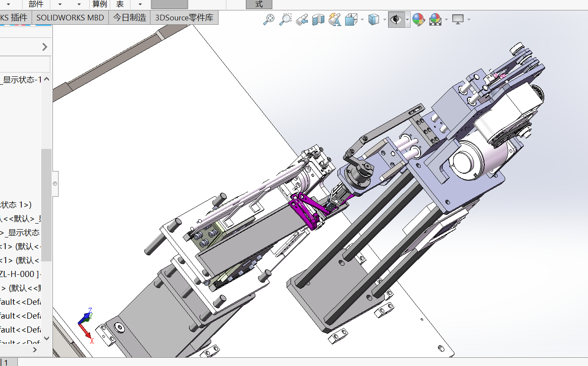Image resolution: width=588 pixels, height=366 pixels.
Task: Click the left panel collapse handle
Action: coord(55,184)
